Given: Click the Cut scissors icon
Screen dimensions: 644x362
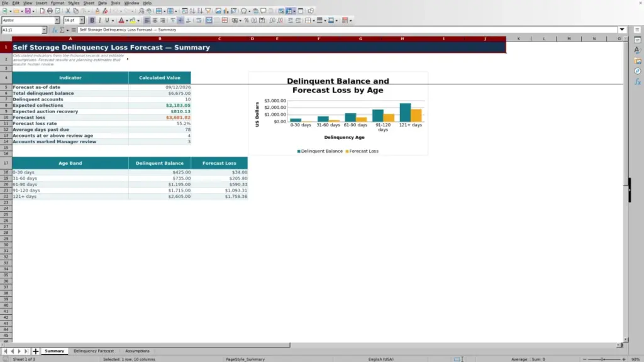Looking at the screenshot, I should [68, 11].
